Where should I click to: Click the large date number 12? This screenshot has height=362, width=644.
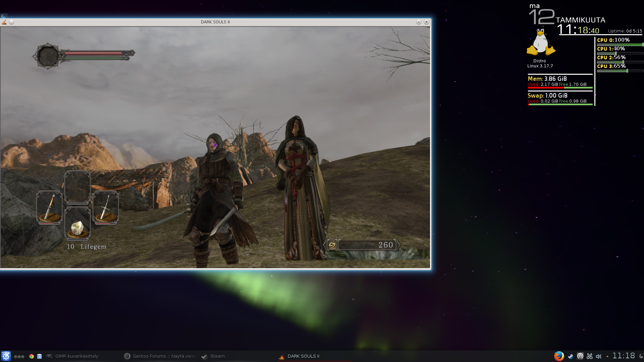point(542,17)
